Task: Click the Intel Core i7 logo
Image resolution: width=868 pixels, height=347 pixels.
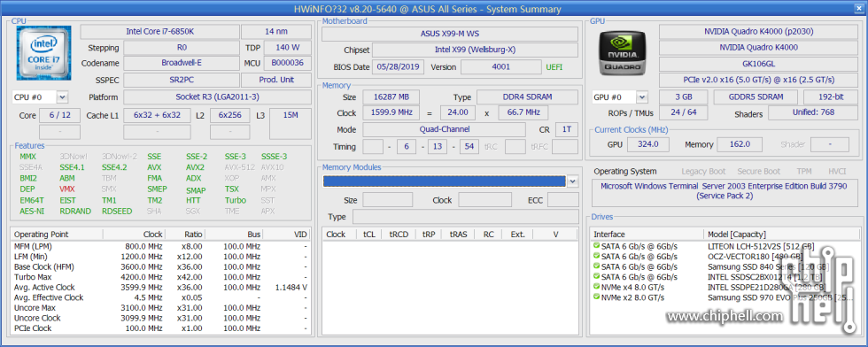Action: [x=43, y=52]
